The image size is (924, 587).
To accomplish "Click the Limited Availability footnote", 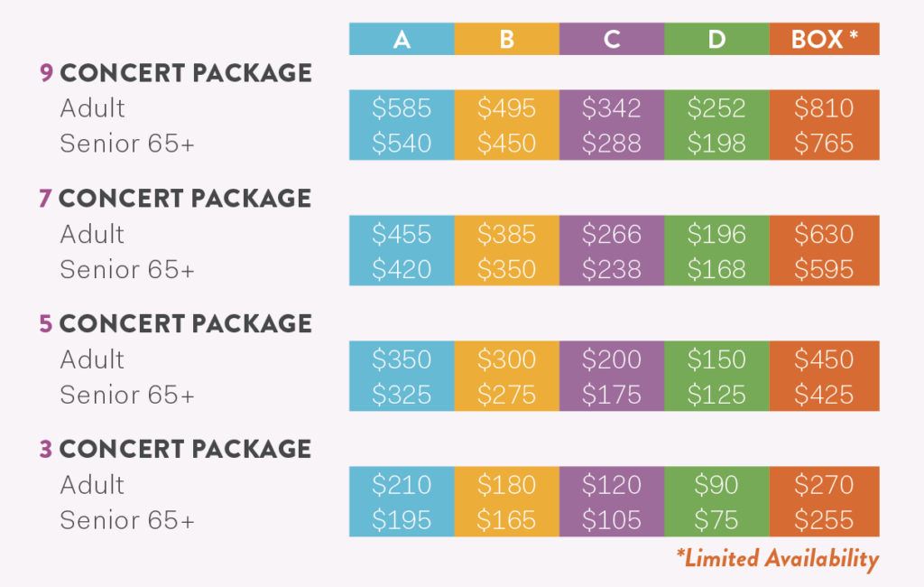I will click(x=778, y=558).
